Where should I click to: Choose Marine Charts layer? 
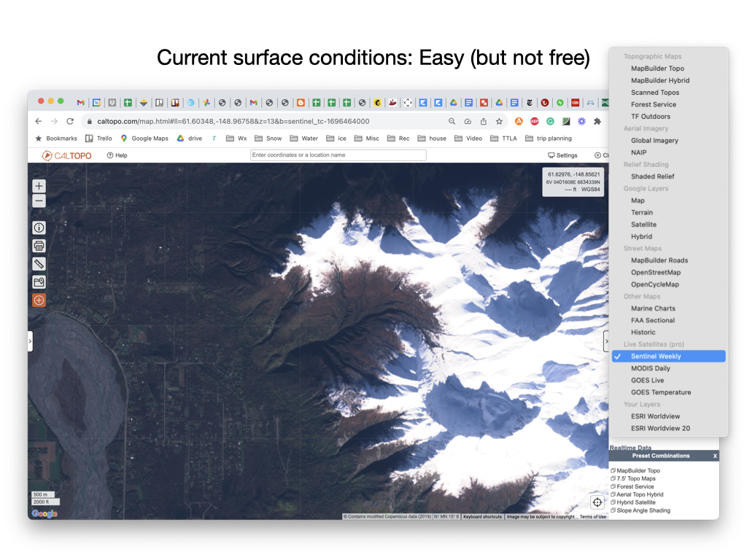[x=653, y=308]
